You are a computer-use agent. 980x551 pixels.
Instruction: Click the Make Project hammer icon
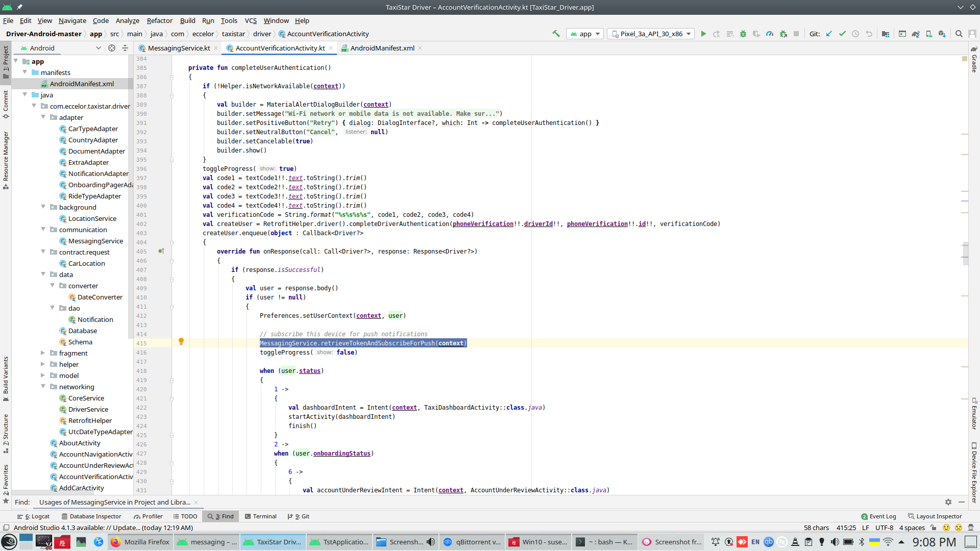pyautogui.click(x=556, y=34)
